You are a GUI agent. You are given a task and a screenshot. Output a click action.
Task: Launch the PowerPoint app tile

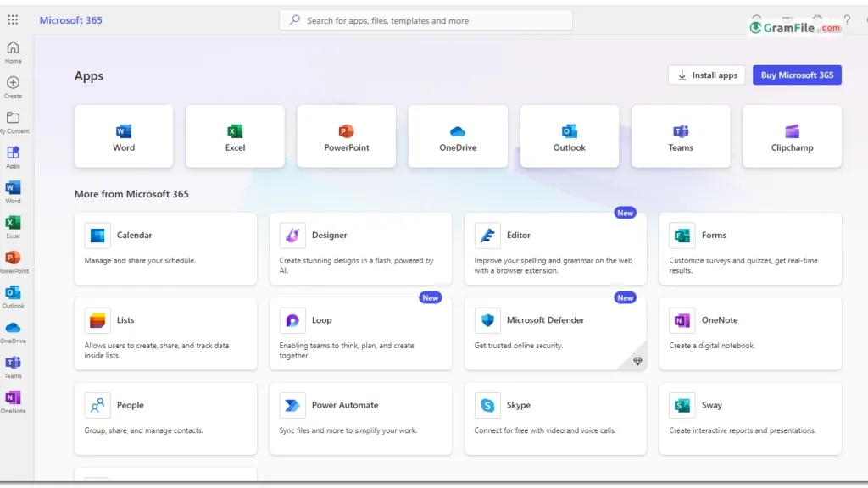(x=347, y=136)
